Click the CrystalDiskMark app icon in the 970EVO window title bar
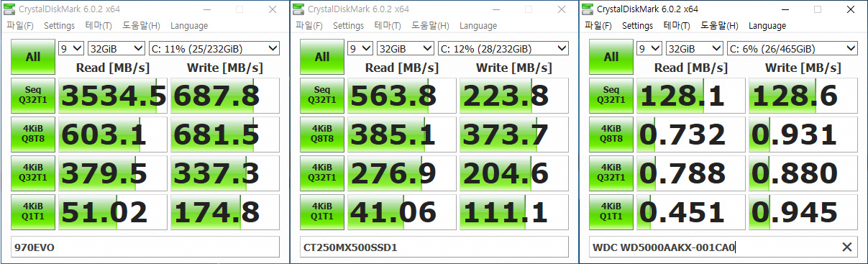This screenshot has width=868, height=264. click(9, 9)
